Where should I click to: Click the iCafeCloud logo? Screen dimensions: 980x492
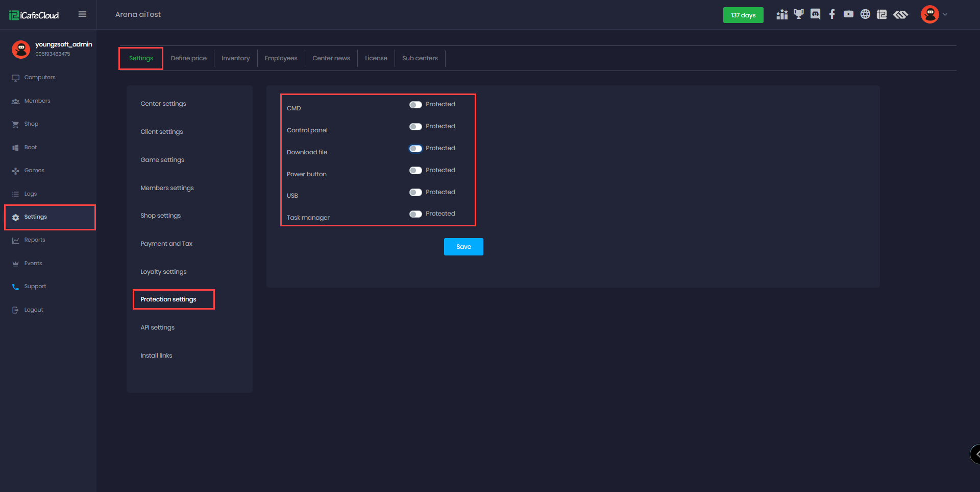click(34, 15)
